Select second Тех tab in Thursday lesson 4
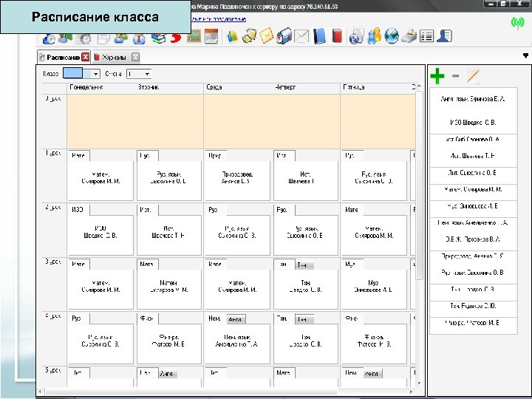Image resolution: width=532 pixels, height=399 pixels. point(304,319)
